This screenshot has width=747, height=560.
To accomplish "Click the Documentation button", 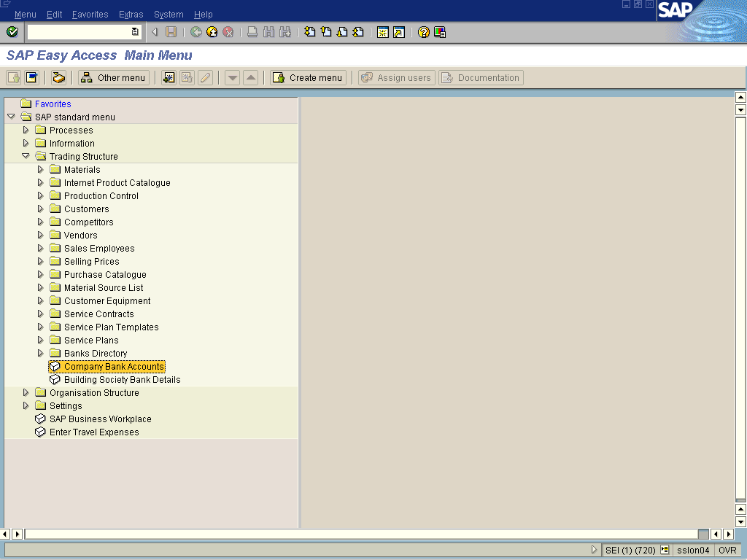I will click(481, 77).
